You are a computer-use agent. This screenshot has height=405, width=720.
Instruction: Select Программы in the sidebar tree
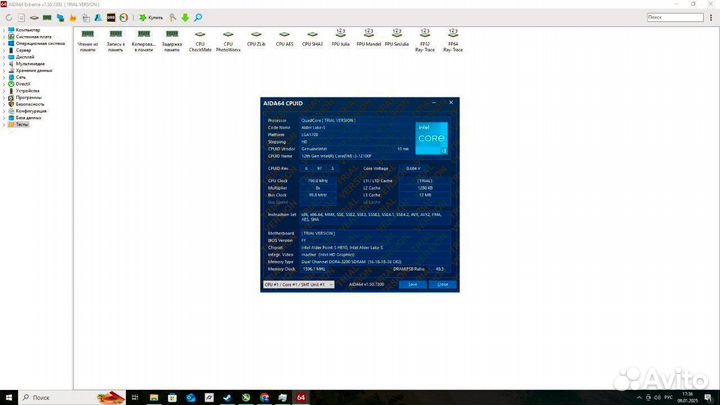(28, 97)
